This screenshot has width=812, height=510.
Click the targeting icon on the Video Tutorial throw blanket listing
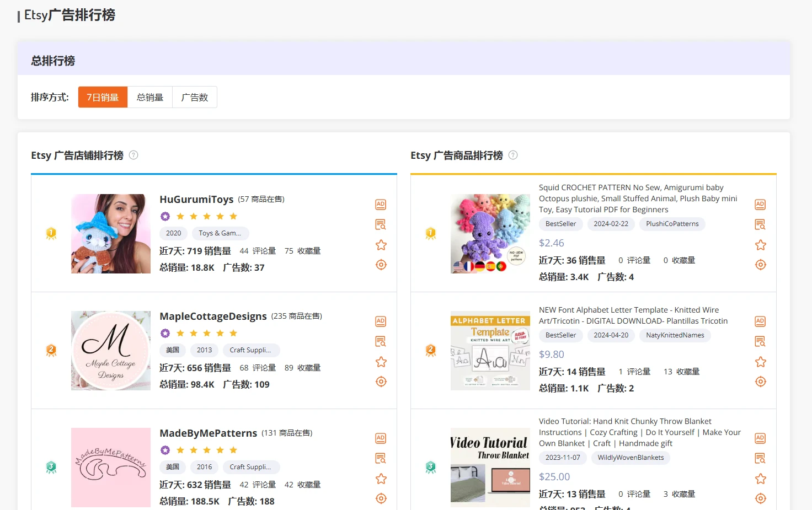[x=760, y=498]
